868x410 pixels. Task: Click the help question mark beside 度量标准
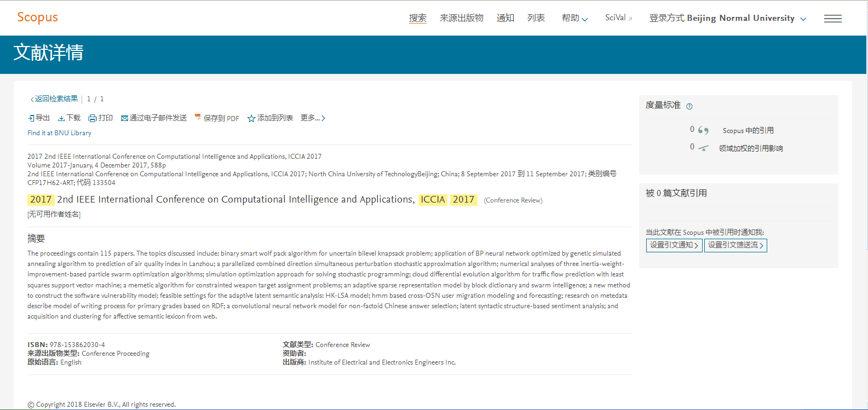[689, 106]
